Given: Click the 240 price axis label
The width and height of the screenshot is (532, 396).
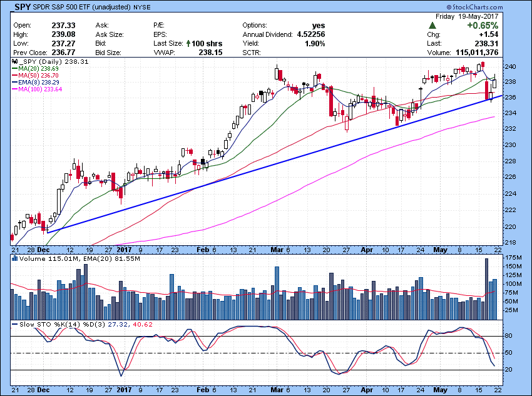Looking at the screenshot, I should (511, 67).
